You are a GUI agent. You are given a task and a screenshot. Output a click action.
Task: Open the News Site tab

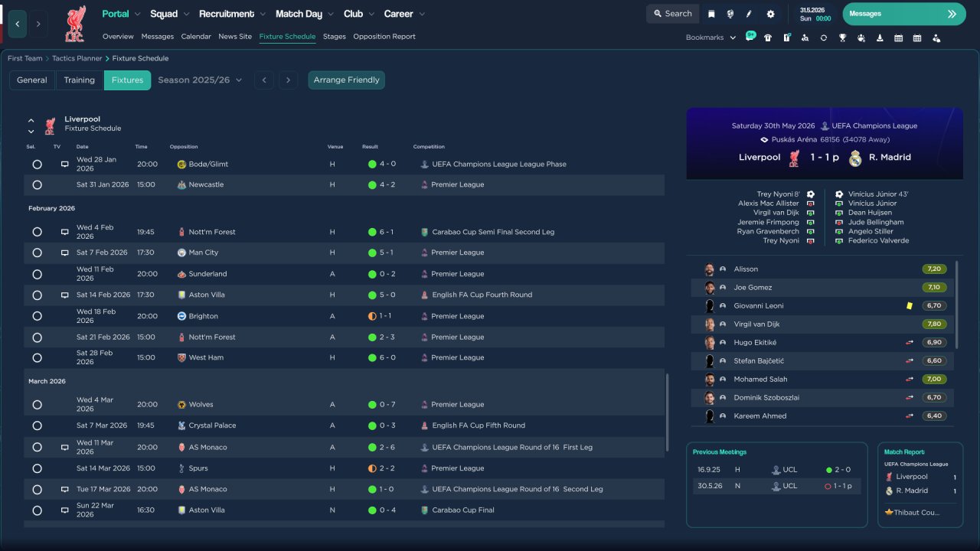235,37
